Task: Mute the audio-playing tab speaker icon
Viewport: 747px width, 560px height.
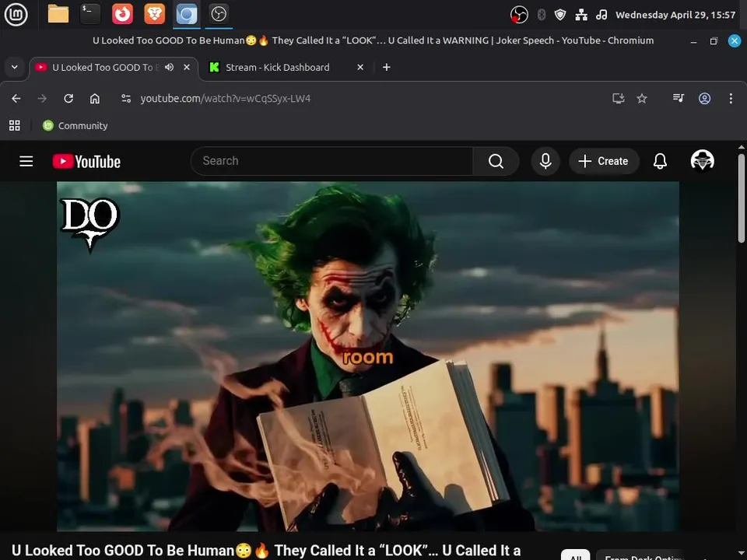Action: click(169, 67)
